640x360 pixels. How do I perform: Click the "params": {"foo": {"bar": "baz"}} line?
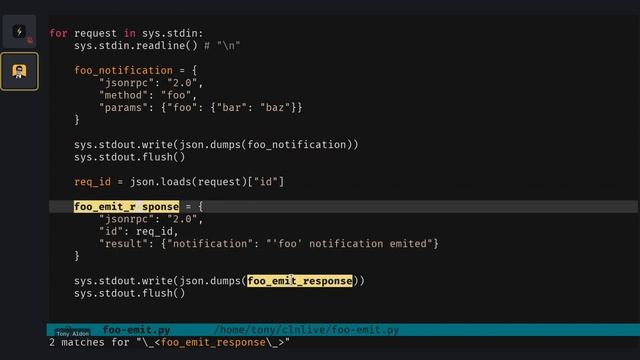point(200,107)
